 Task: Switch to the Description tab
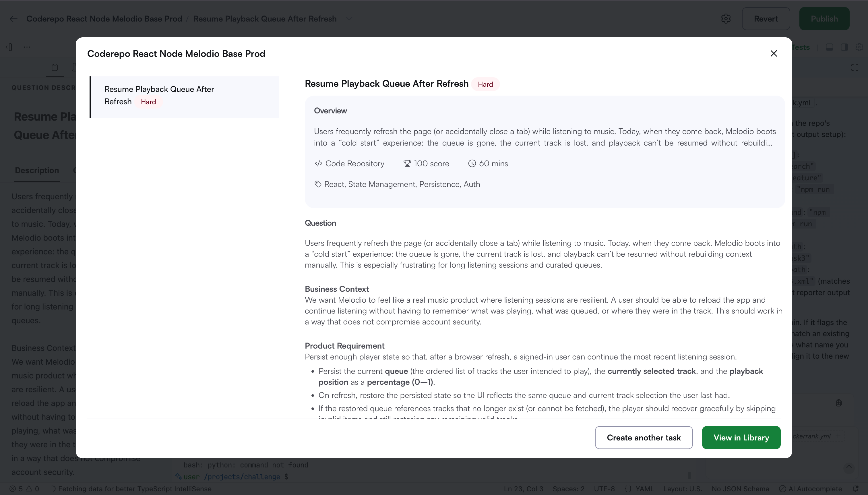tap(37, 170)
